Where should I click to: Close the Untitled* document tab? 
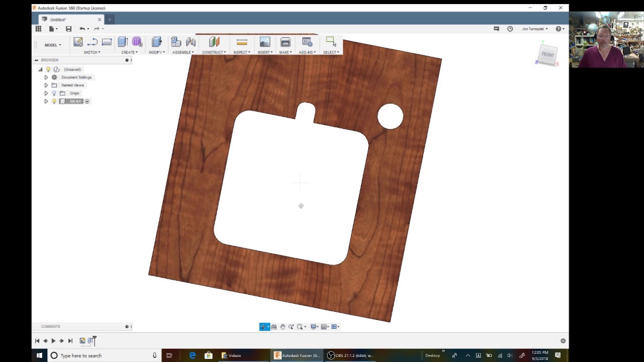99,20
